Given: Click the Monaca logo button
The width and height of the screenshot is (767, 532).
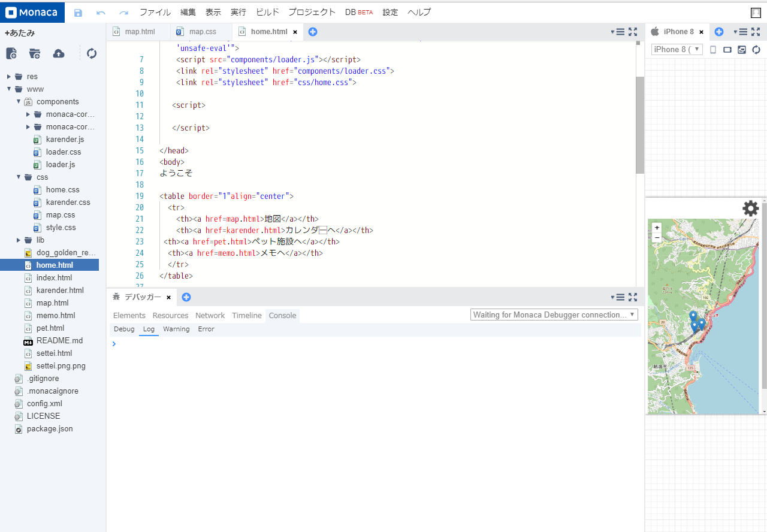Looking at the screenshot, I should click(x=32, y=13).
